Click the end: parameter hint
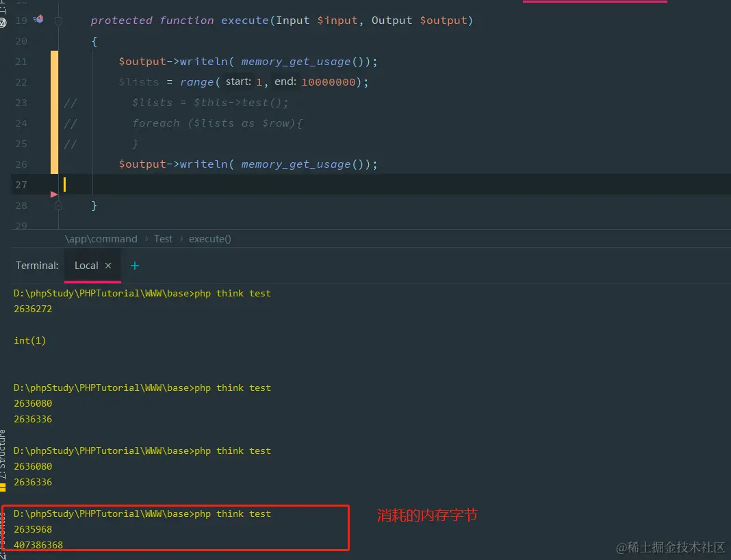 [x=285, y=81]
